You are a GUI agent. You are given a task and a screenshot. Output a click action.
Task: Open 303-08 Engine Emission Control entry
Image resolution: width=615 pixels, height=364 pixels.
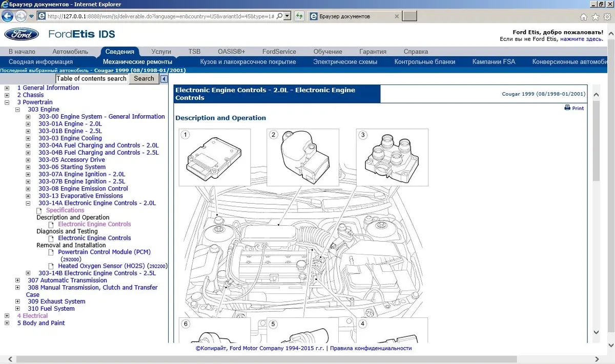tap(83, 189)
